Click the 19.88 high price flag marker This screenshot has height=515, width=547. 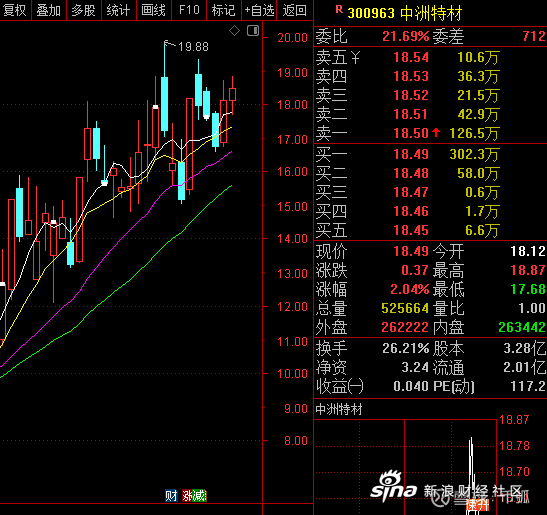tap(186, 46)
